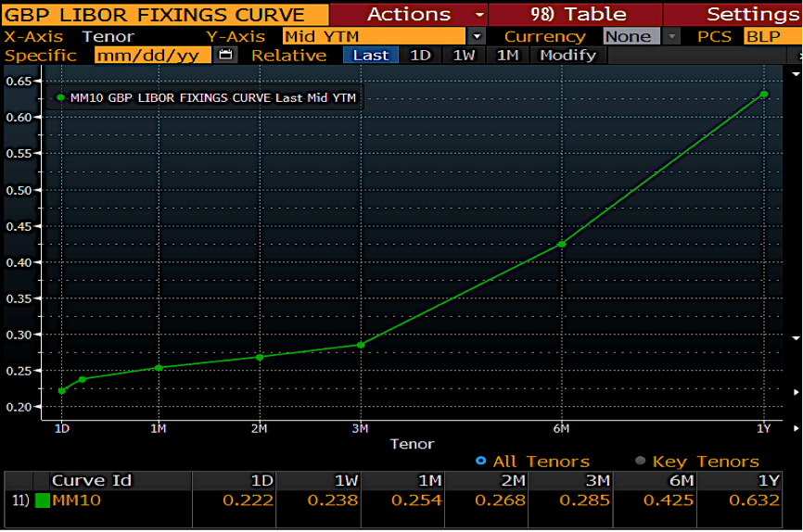Select the 1W relative date button
This screenshot has width=803, height=532.
click(464, 56)
